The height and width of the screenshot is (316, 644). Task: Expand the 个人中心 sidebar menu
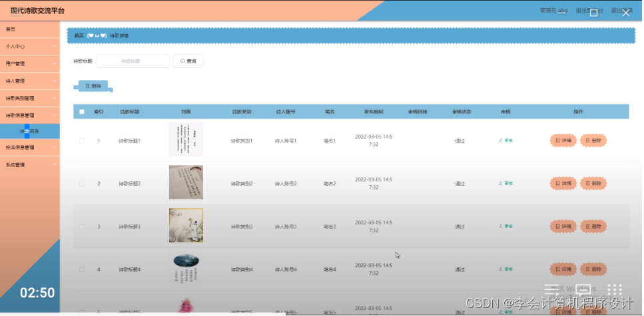29,47
